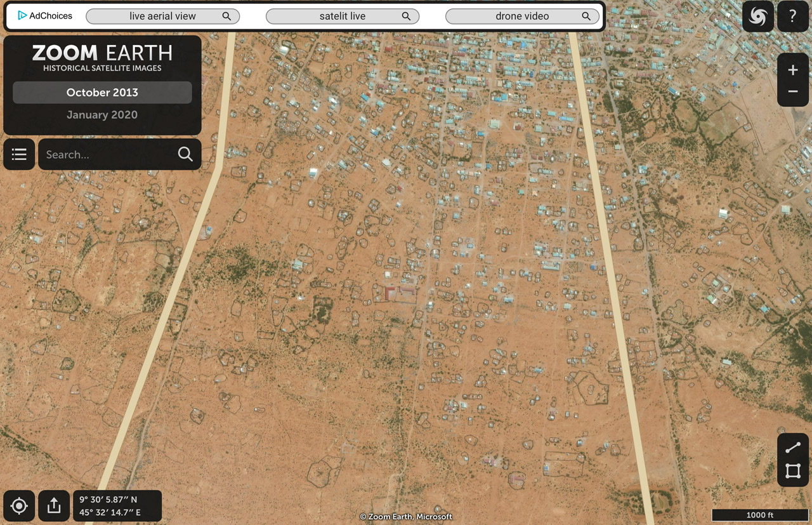Select the measure distance tool
Screen dimensions: 812x525
[x=792, y=448]
